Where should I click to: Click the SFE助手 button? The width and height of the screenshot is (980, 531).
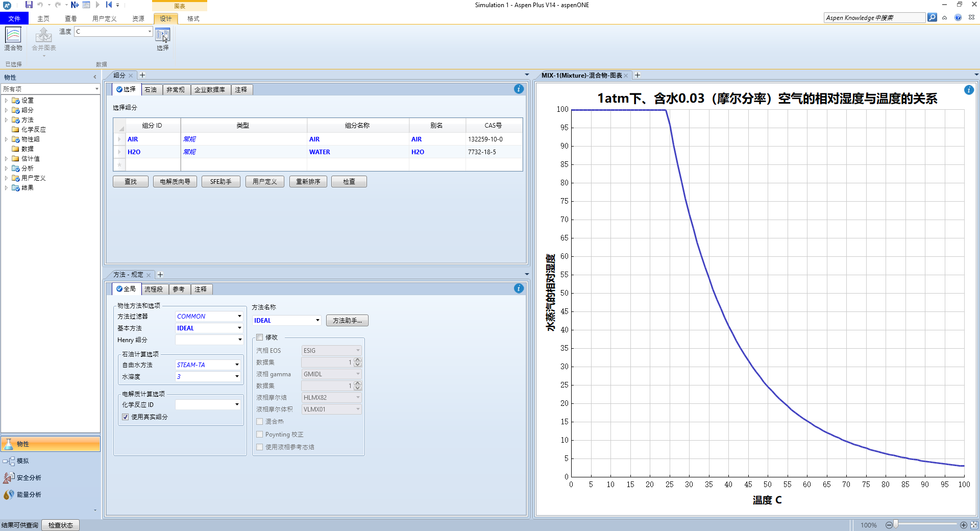tap(221, 181)
